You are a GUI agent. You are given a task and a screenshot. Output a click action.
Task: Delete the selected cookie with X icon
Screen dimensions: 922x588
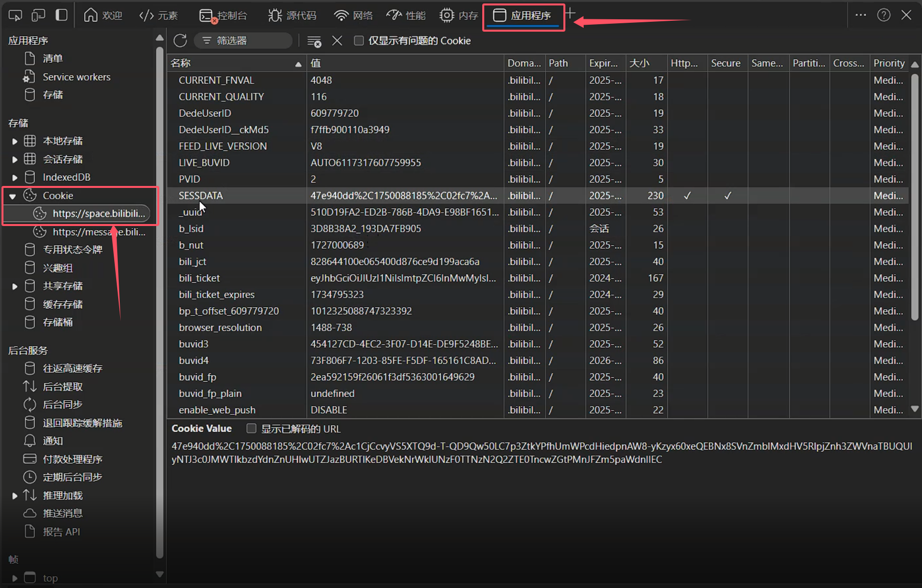tap(337, 41)
